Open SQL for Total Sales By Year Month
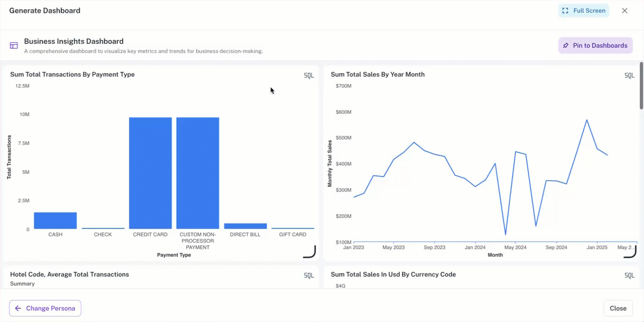644x322 pixels. [629, 75]
